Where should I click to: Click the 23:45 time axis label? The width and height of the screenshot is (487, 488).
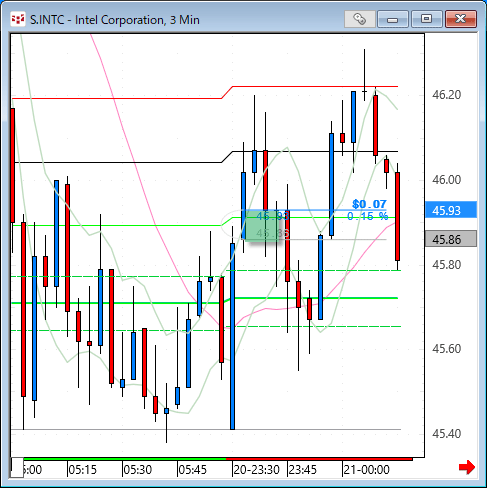(302, 470)
